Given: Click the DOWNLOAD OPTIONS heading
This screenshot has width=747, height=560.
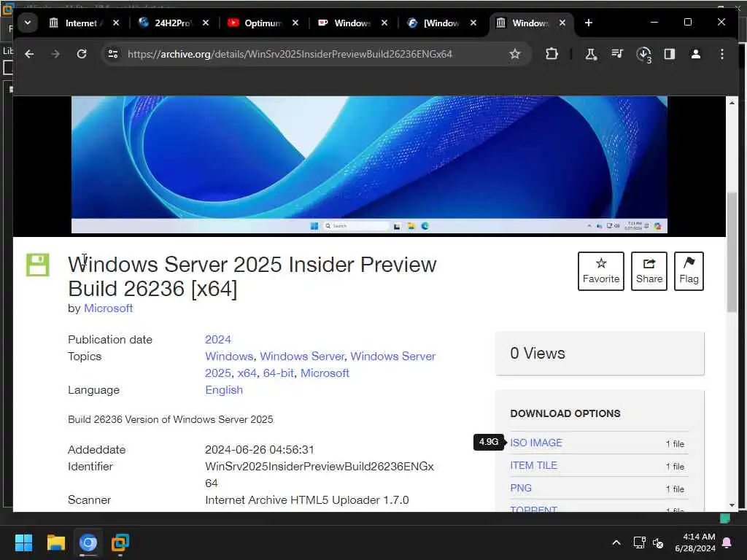Looking at the screenshot, I should (565, 413).
